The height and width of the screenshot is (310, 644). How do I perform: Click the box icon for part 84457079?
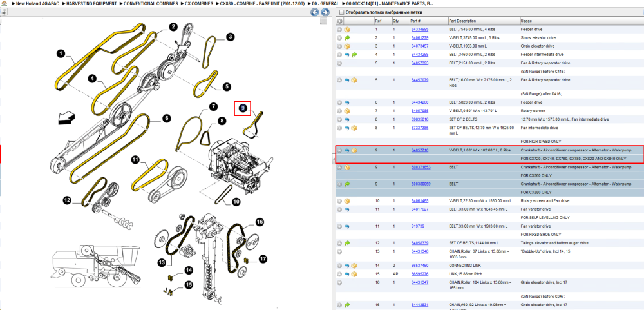pyautogui.click(x=354, y=80)
